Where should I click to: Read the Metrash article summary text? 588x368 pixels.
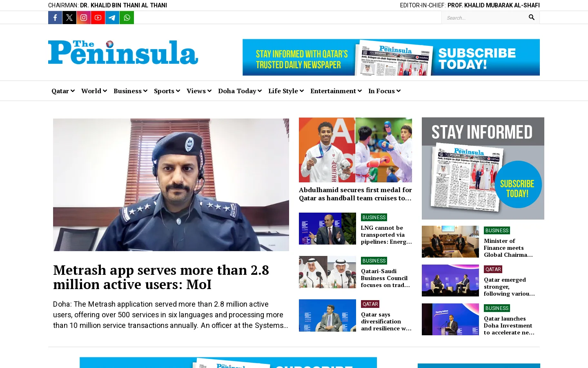click(171, 315)
